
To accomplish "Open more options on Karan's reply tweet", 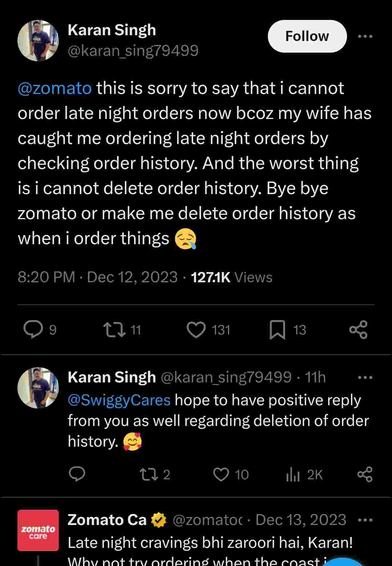I will (x=365, y=377).
